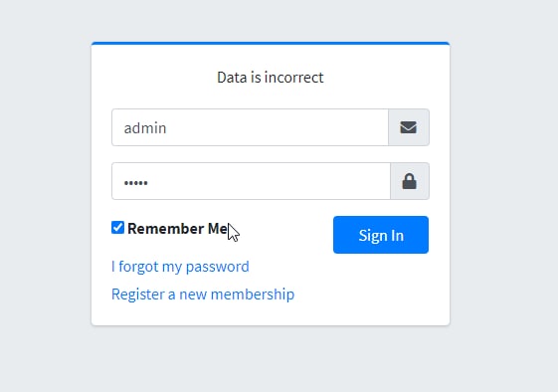Focus the masked password input field
This screenshot has height=392, width=558.
(x=251, y=181)
